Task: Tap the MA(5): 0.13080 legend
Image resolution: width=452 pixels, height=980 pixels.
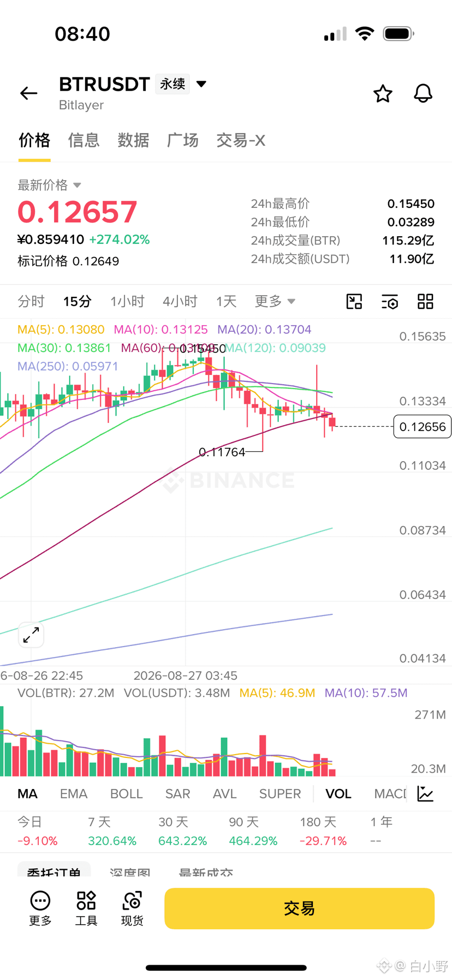Action: pyautogui.click(x=61, y=330)
